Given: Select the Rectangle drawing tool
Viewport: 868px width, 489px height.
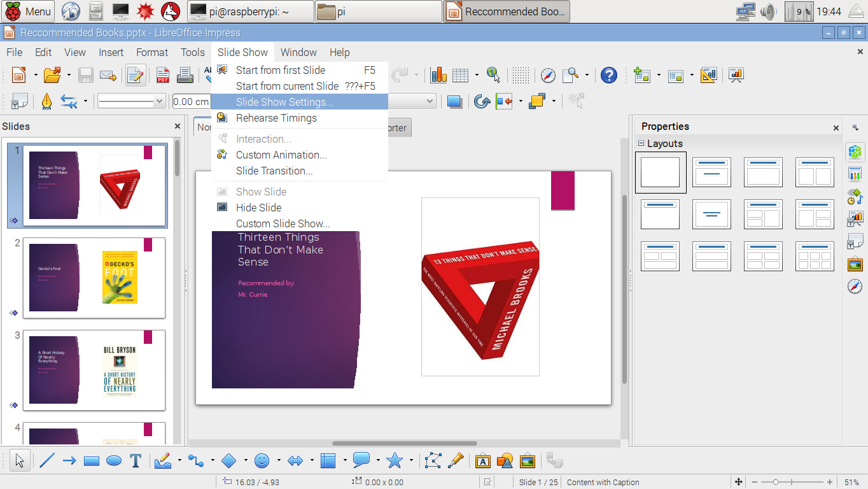Looking at the screenshot, I should (x=92, y=460).
